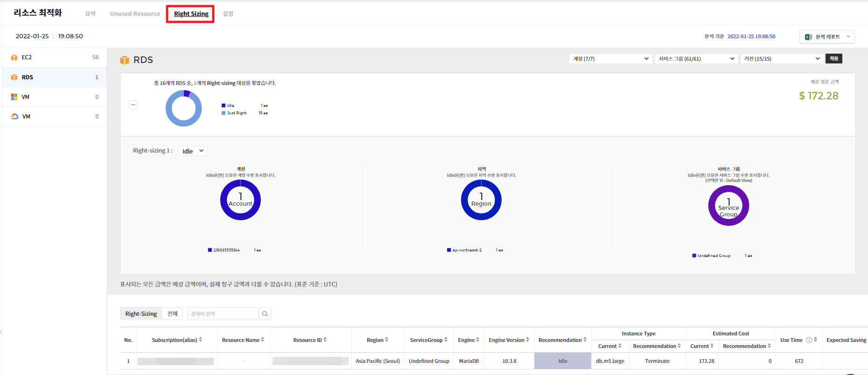Open the 설정 tab
The height and width of the screenshot is (375, 868).
[228, 14]
